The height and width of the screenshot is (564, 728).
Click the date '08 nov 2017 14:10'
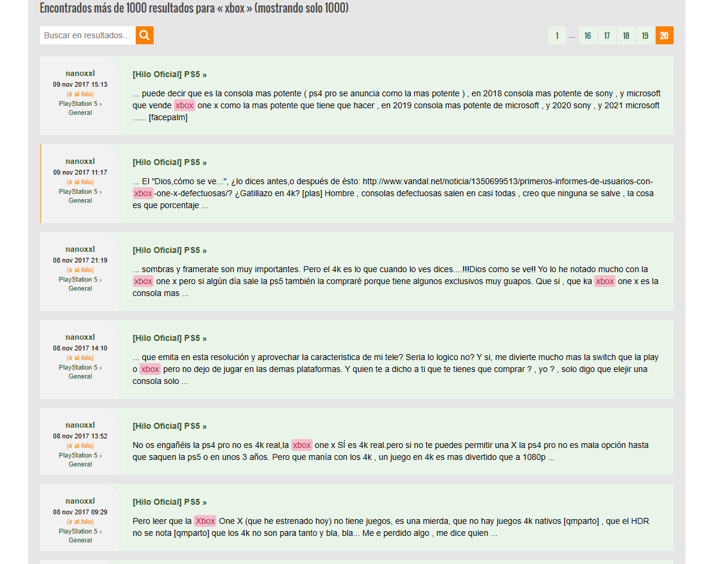[80, 348]
